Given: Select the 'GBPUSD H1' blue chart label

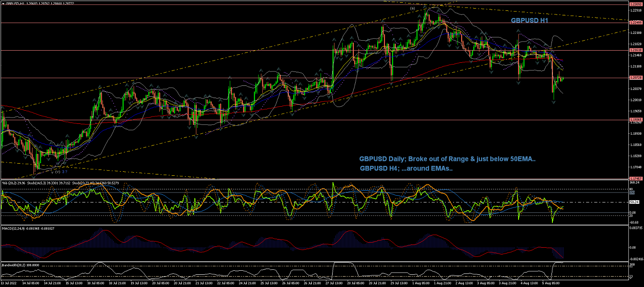Looking at the screenshot, I should point(529,21).
